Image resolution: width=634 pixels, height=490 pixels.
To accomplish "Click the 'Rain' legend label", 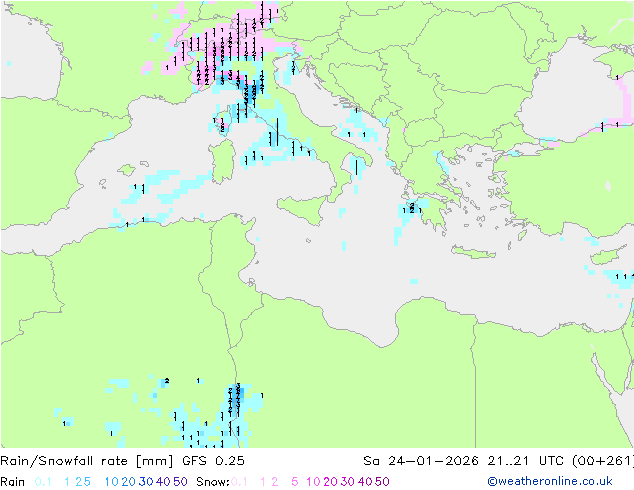I will [x=13, y=482].
